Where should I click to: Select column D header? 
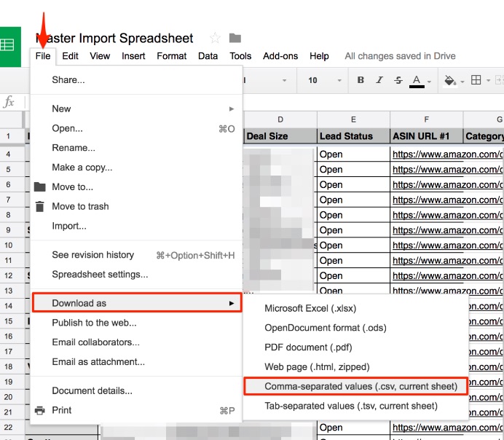[280, 119]
